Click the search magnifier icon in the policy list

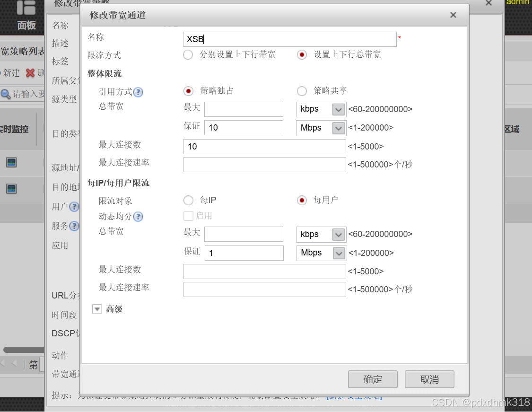5,94
